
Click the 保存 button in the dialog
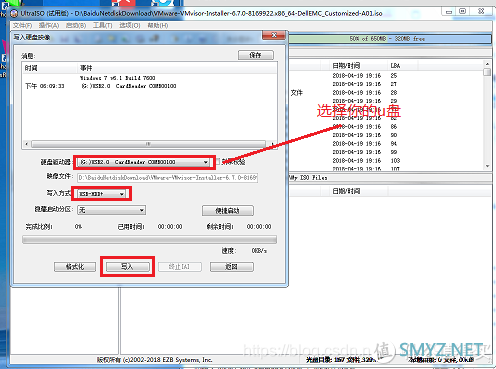click(x=256, y=55)
